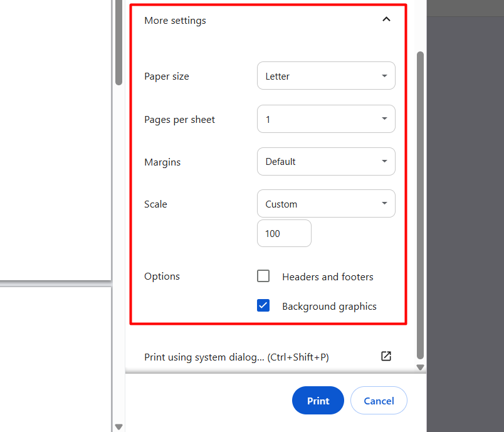
Task: Click the Headers and footers text
Action: (327, 277)
